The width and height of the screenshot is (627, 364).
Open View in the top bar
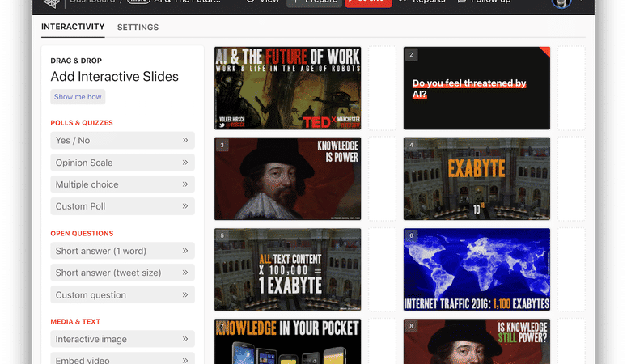pos(263,2)
